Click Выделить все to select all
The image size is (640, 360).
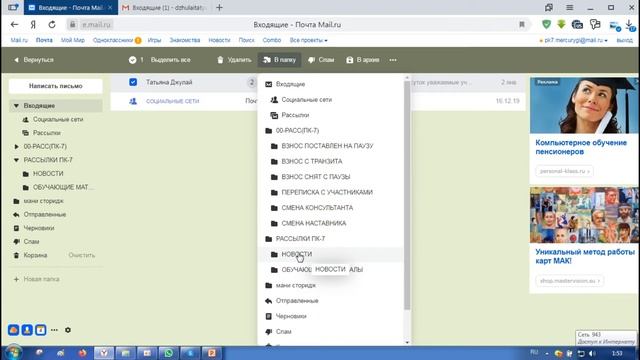tap(170, 60)
